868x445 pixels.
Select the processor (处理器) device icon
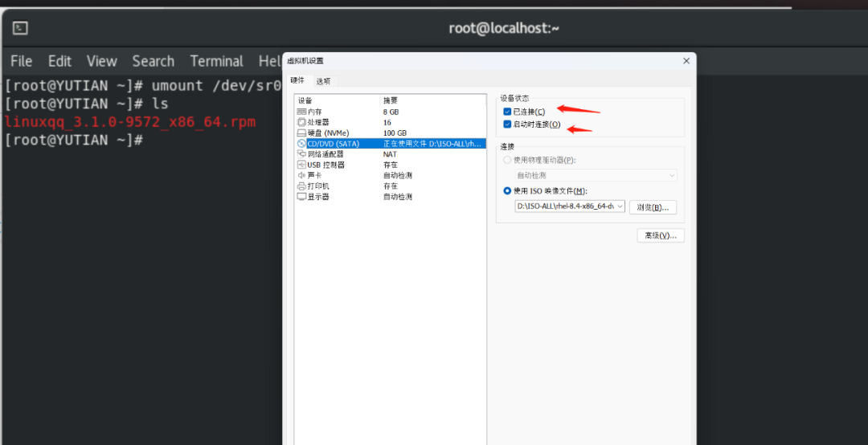point(301,122)
